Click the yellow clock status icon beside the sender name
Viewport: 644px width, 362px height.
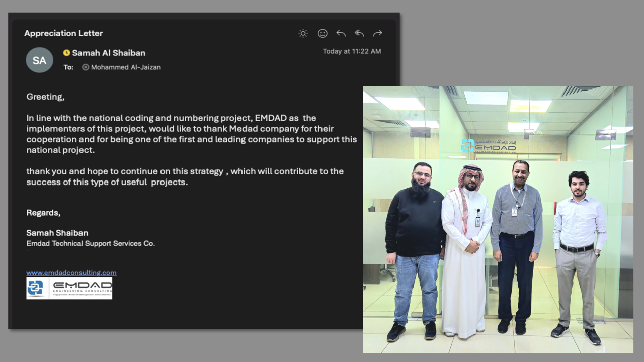pyautogui.click(x=66, y=53)
